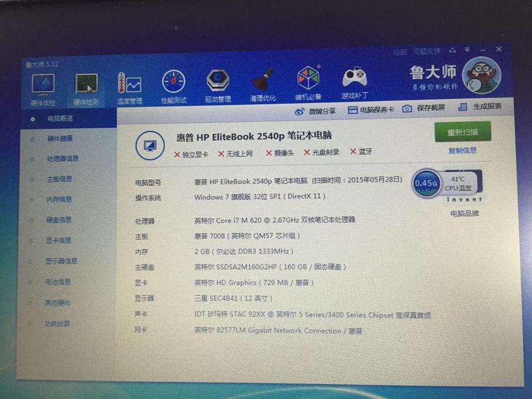
Task: Click 保存截屏 camera to save screenshot
Action: tap(423, 108)
